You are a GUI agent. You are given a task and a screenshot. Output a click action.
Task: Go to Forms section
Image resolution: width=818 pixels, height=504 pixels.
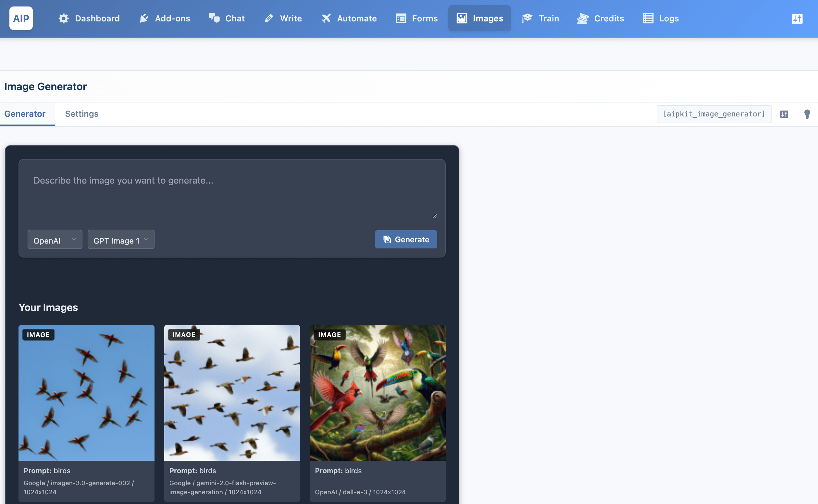(x=416, y=18)
